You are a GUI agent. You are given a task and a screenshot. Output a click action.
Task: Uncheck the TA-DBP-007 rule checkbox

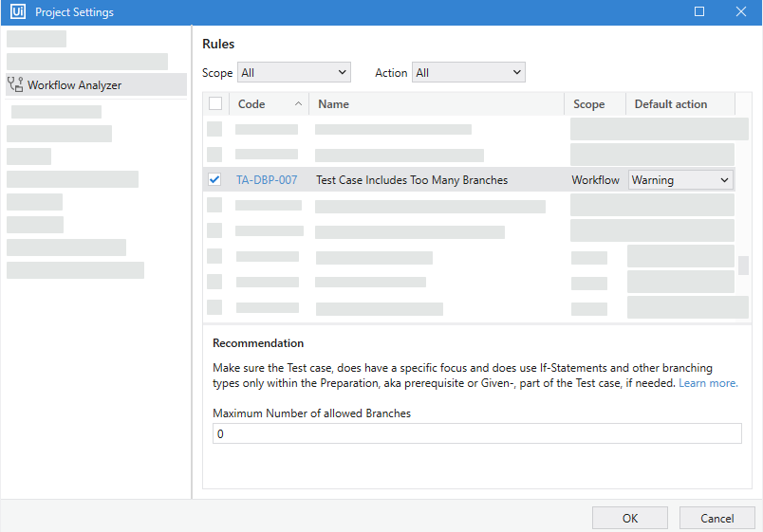214,180
